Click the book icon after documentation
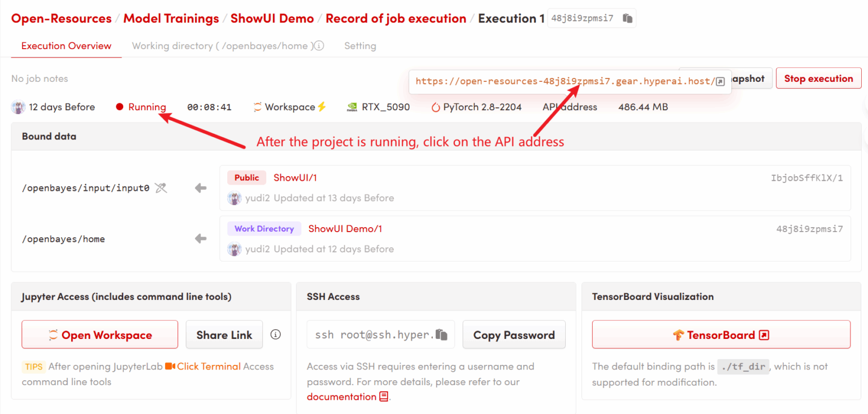Screen dimensions: 868x414 [x=384, y=396]
